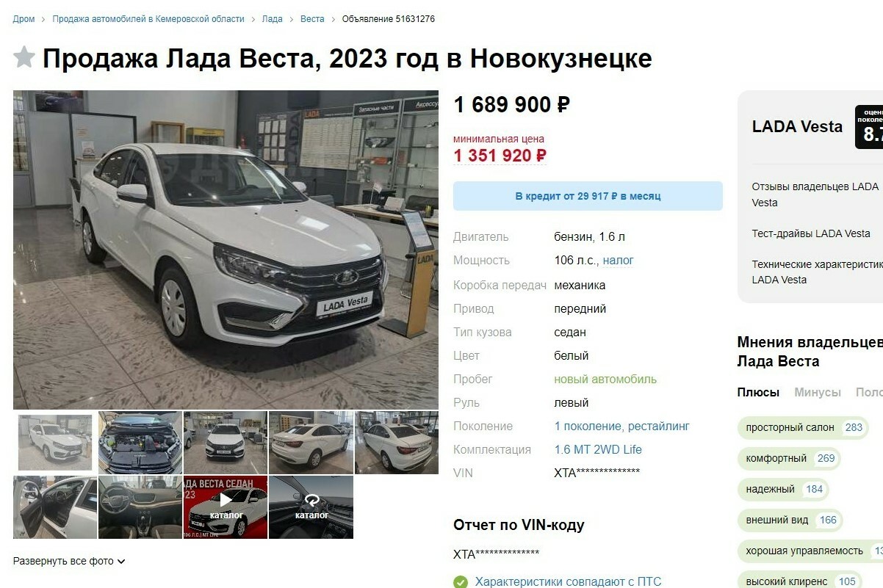Select the open door interior thumbnail
Screen dimensions: 883x588
(55, 507)
